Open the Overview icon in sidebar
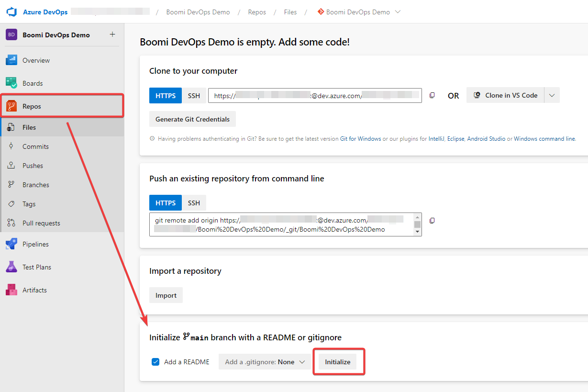Image resolution: width=588 pixels, height=392 pixels. (x=11, y=60)
